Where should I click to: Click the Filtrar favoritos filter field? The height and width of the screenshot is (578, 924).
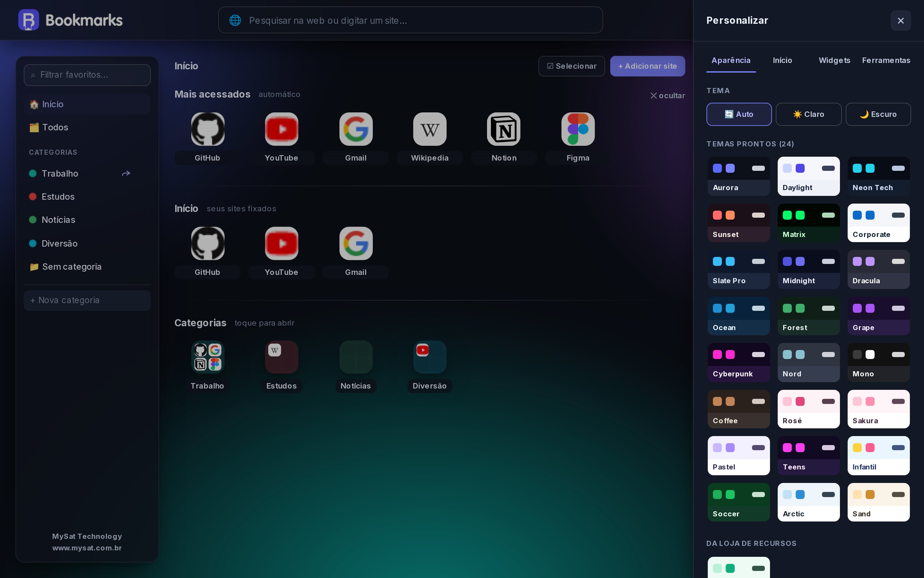click(x=87, y=75)
